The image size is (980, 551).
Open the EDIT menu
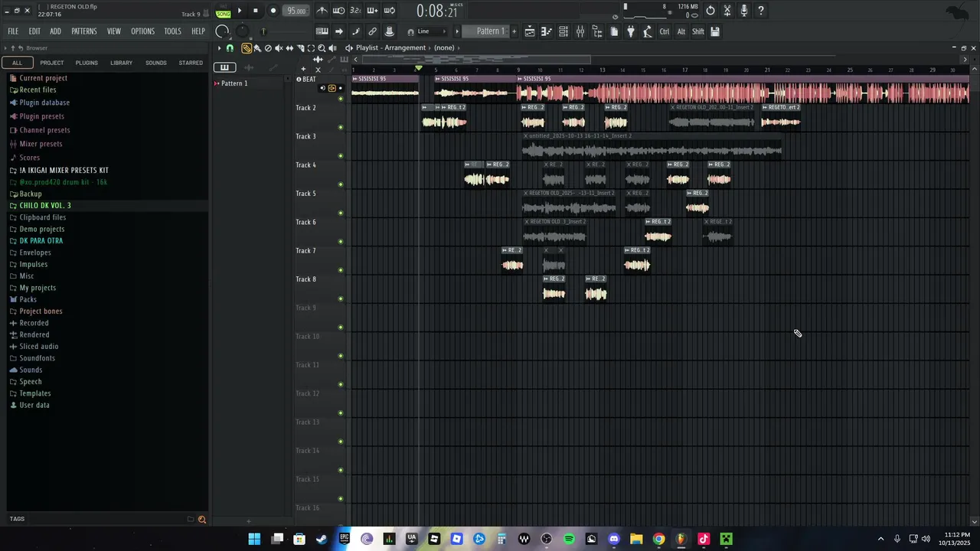pos(34,31)
